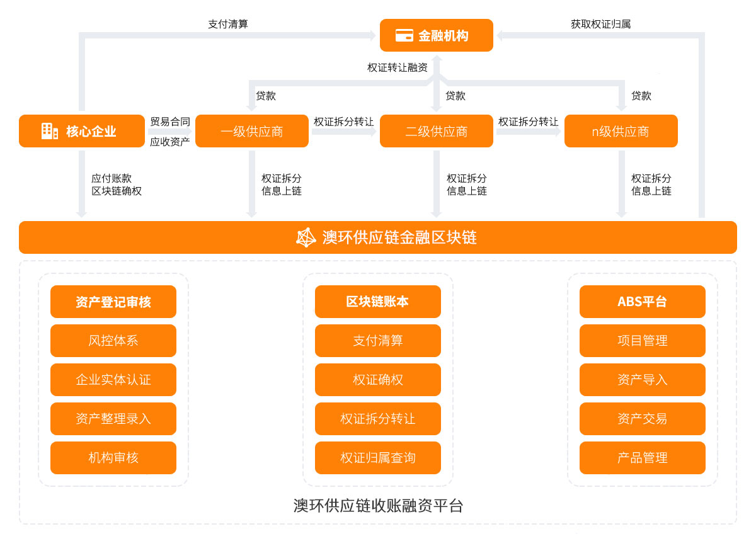Open the 区块链账本 header
The image size is (756, 541).
378,302
